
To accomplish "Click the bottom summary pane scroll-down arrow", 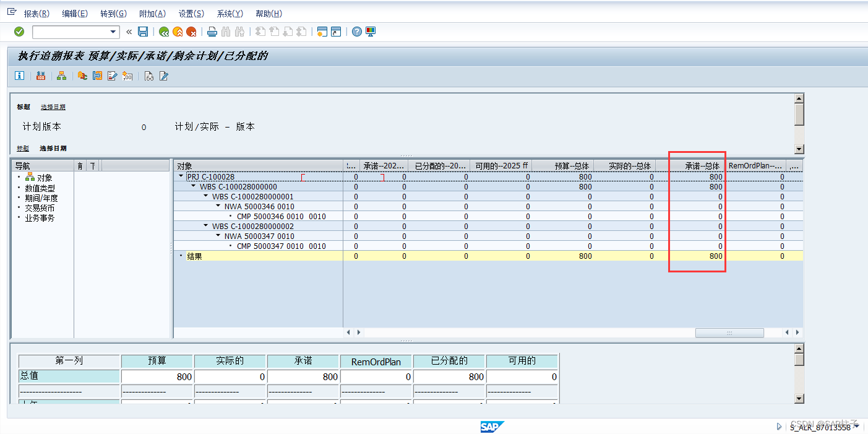I will 799,398.
